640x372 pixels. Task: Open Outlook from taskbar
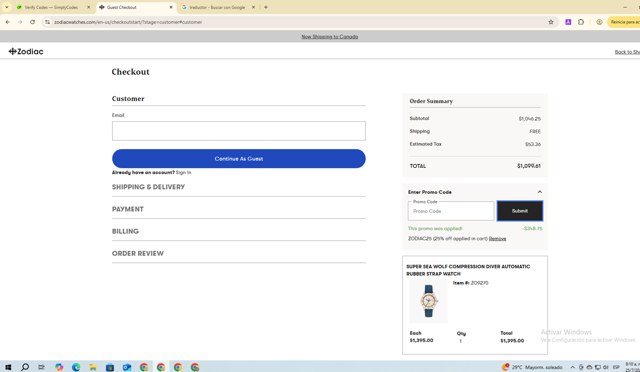[x=127, y=367]
